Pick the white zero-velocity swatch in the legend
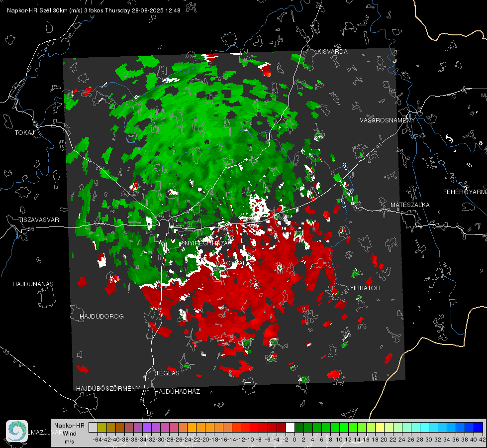 [x=290, y=427]
